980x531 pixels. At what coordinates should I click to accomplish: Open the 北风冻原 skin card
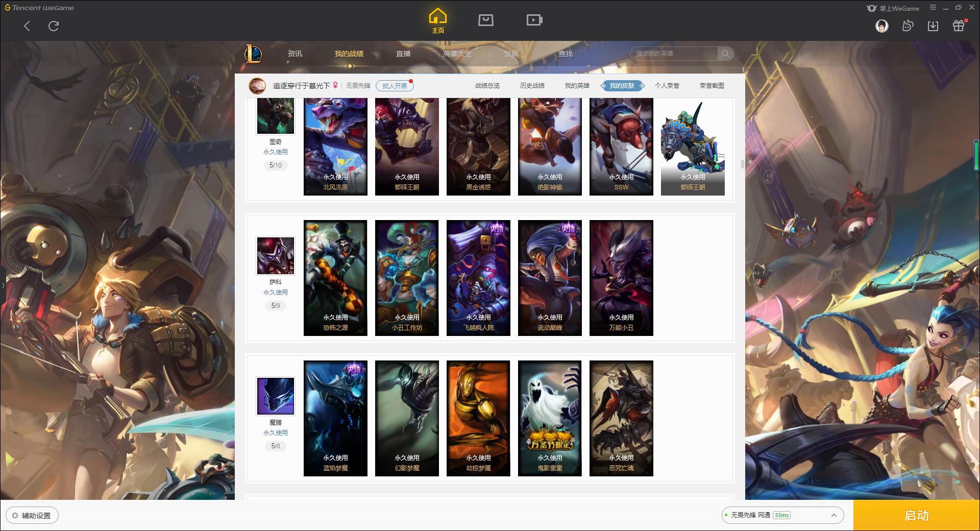tap(335, 147)
